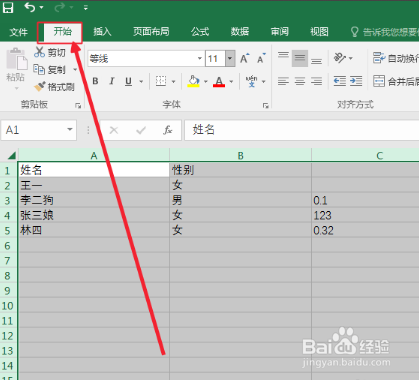Click the Insert Function fx icon

[168, 130]
